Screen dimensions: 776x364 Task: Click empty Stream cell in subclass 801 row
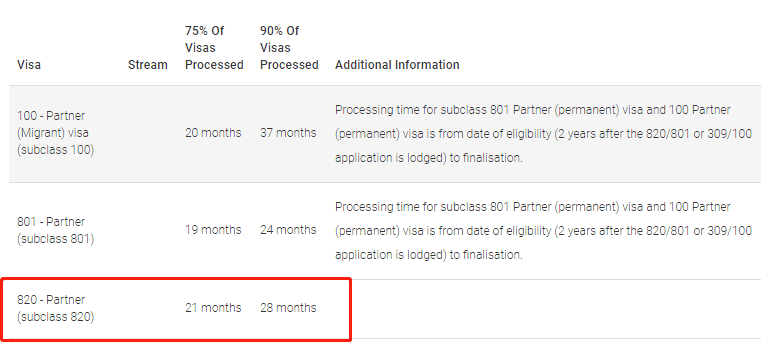click(147, 230)
